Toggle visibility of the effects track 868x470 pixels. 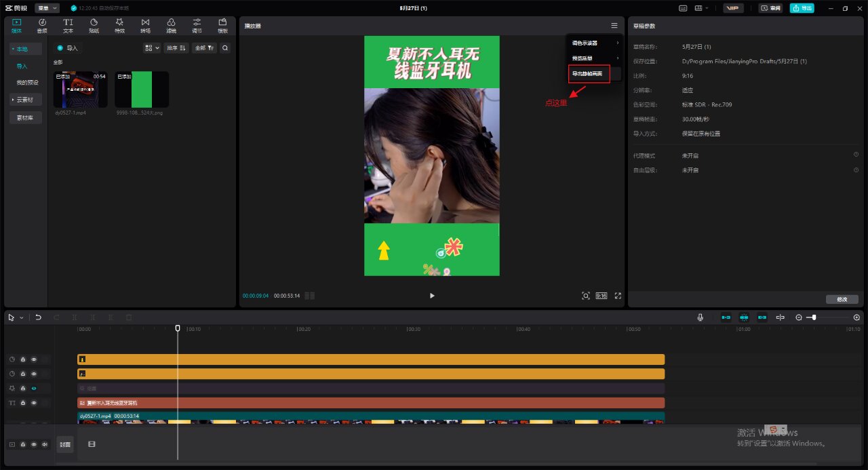point(34,389)
